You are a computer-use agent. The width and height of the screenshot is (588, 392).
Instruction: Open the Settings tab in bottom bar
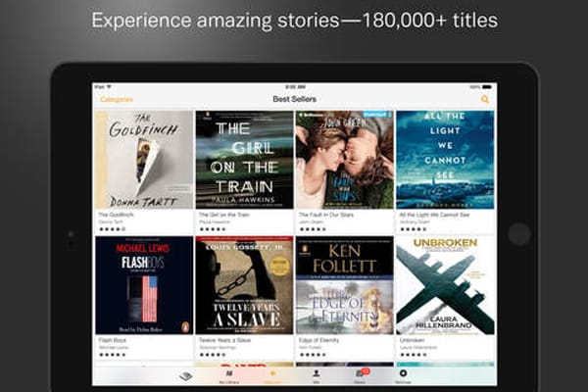click(403, 376)
